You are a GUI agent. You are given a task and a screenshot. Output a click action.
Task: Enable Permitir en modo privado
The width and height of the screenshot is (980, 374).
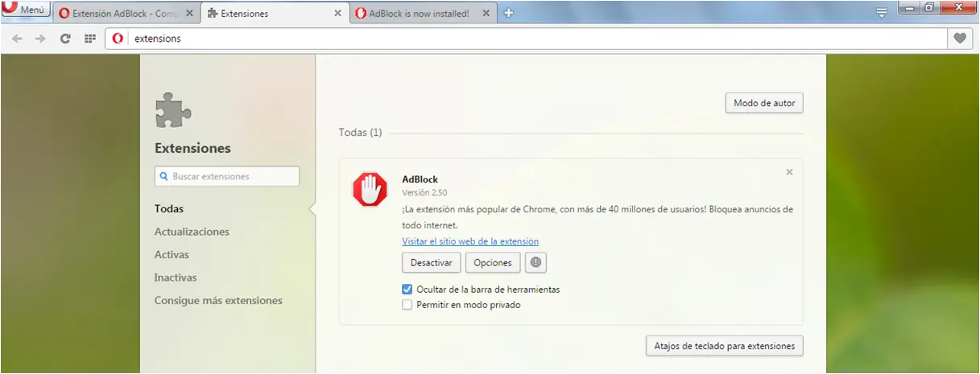pyautogui.click(x=407, y=305)
